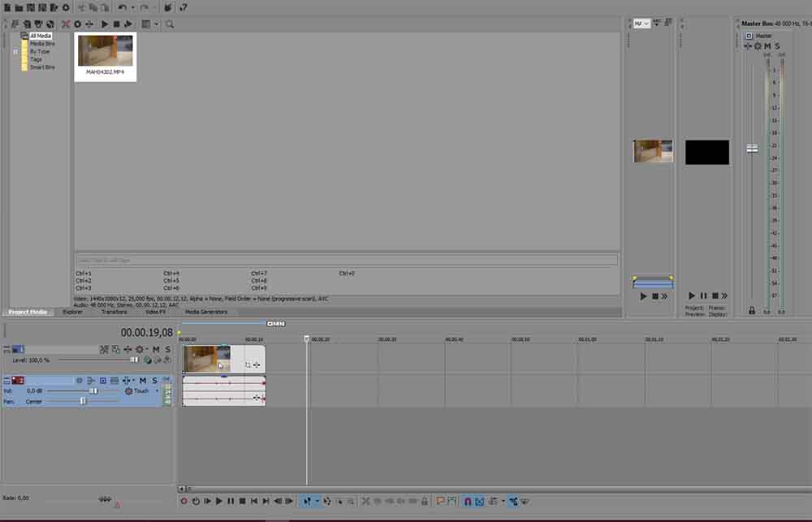Play in the trimmer preview panel

pos(643,296)
